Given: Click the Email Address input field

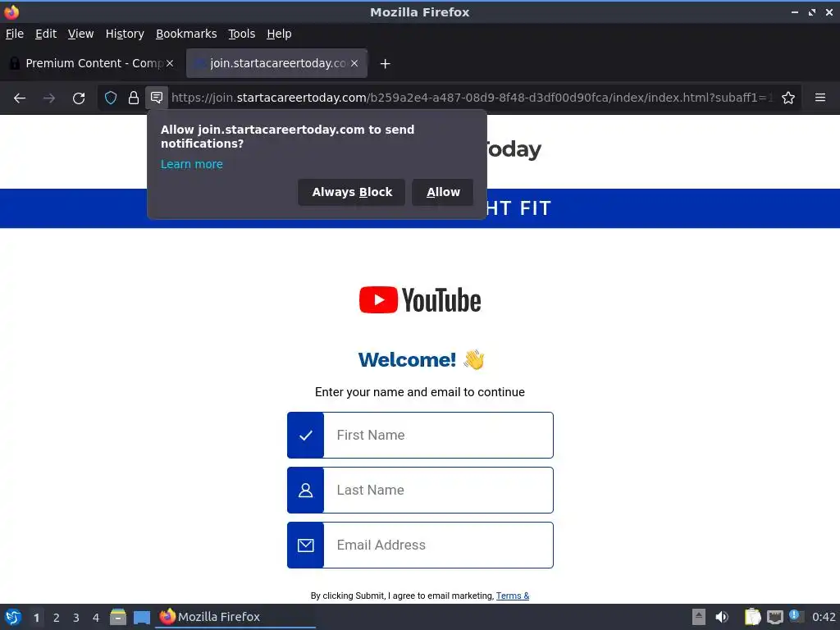Looking at the screenshot, I should click(x=438, y=546).
